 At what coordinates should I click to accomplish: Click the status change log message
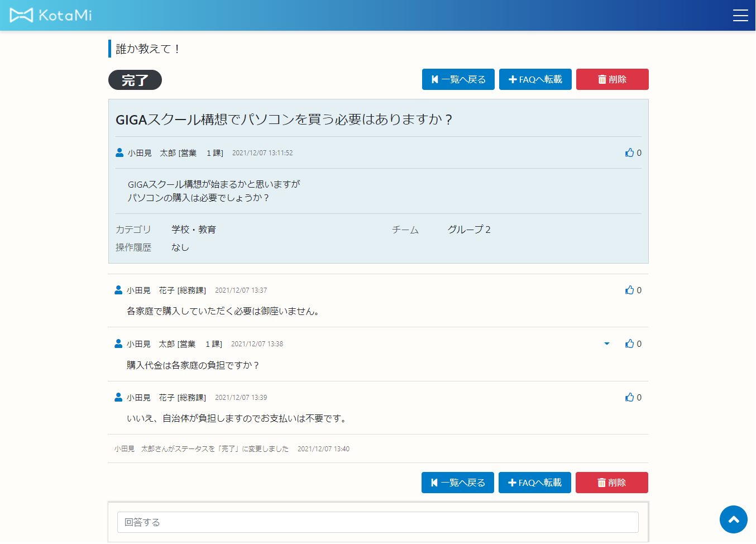click(x=202, y=449)
